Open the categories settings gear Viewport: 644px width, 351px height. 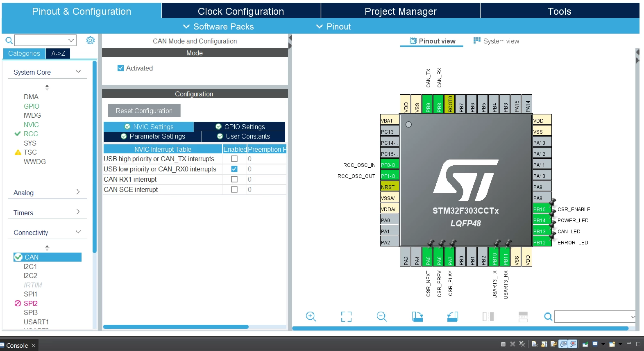pyautogui.click(x=91, y=40)
